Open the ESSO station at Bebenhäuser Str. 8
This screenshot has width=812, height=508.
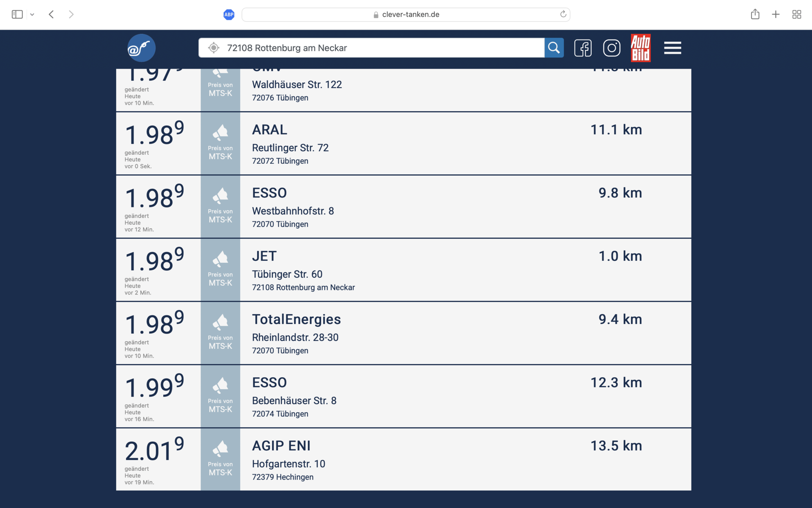coord(269,382)
